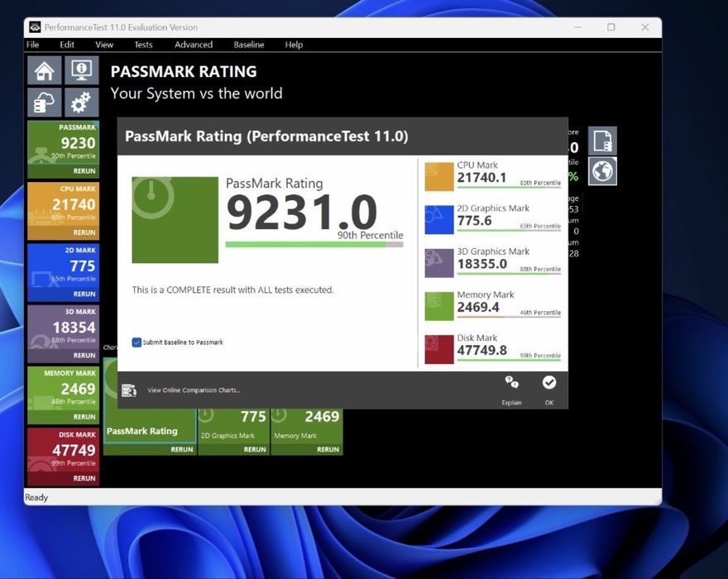Rerun the Memory Mark sidebar test
728x579 pixels.
tap(84, 417)
